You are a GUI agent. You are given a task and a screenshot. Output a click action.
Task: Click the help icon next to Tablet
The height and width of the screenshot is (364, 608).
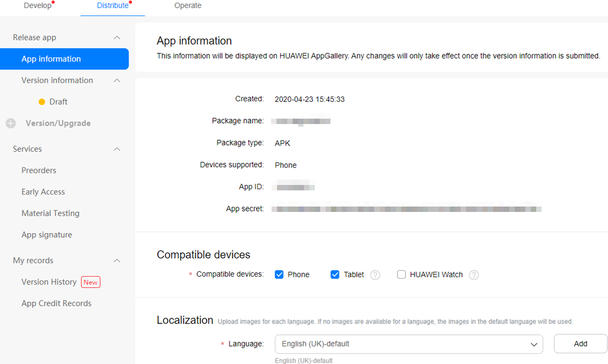[x=375, y=275]
